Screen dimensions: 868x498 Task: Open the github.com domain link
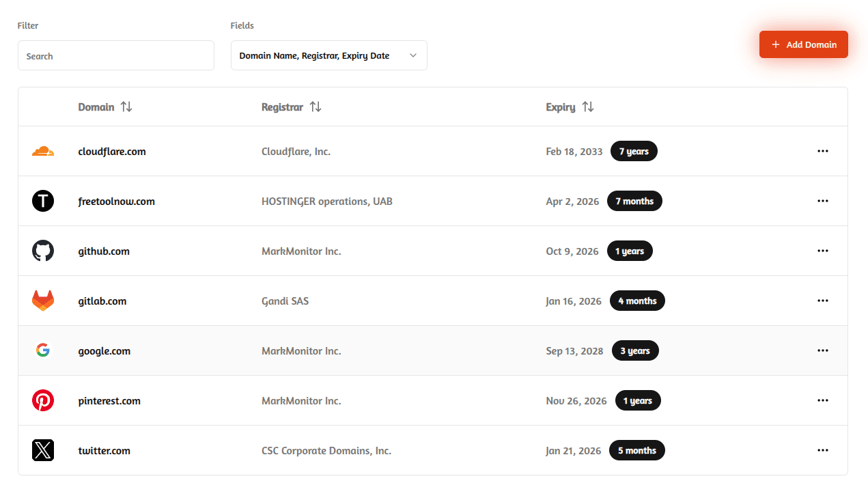(x=104, y=251)
